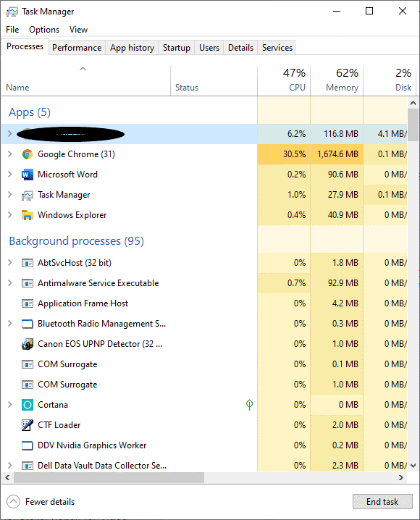
Task: Click Cortana's green leaf status icon
Action: tap(249, 405)
